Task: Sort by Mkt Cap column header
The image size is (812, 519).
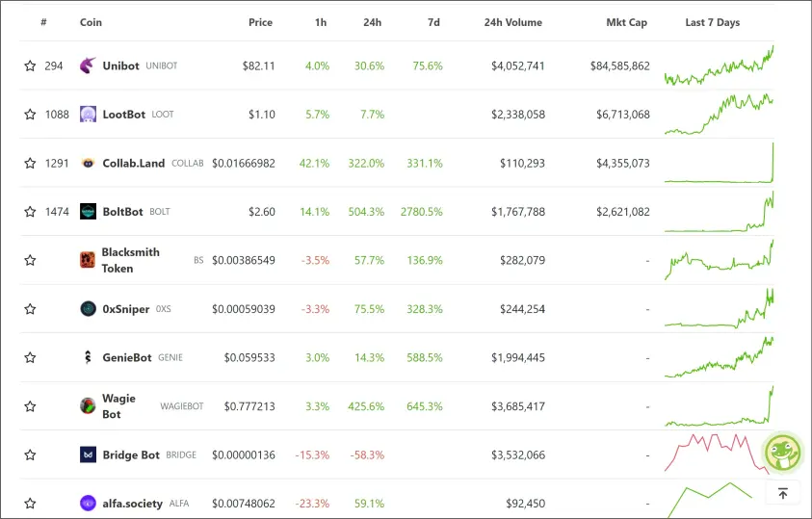Action: 627,22
